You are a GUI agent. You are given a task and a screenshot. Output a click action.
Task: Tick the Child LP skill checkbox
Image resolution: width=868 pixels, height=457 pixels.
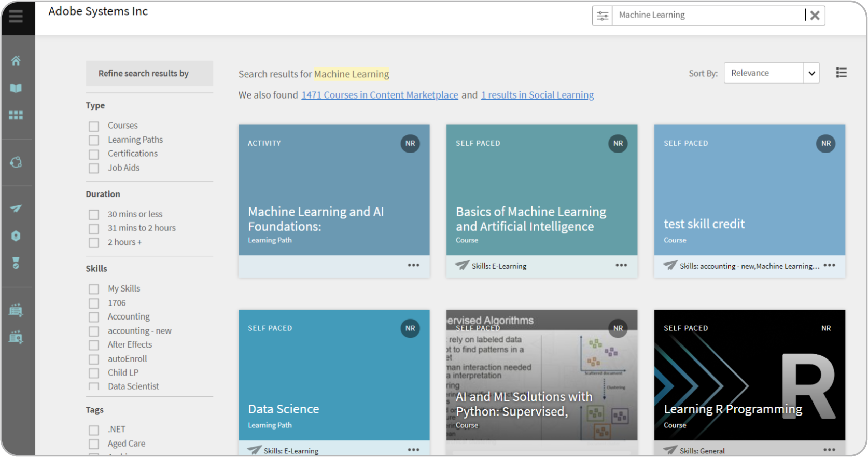pyautogui.click(x=94, y=373)
